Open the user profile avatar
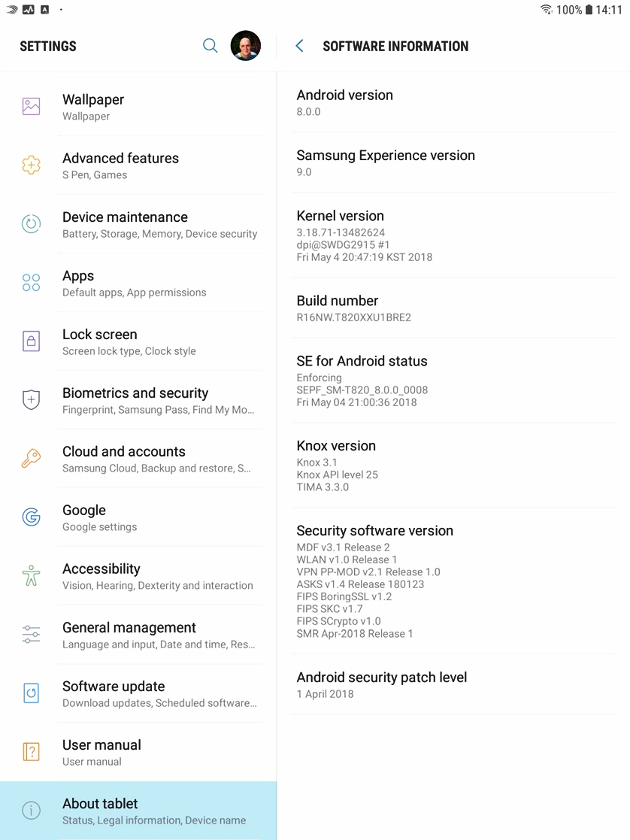This screenshot has height=840, width=630. point(245,46)
